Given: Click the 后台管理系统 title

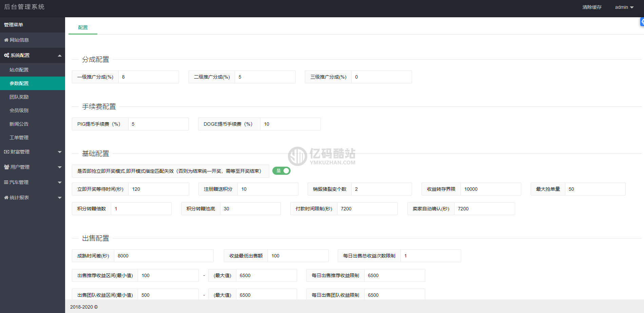Looking at the screenshot, I should [x=24, y=7].
